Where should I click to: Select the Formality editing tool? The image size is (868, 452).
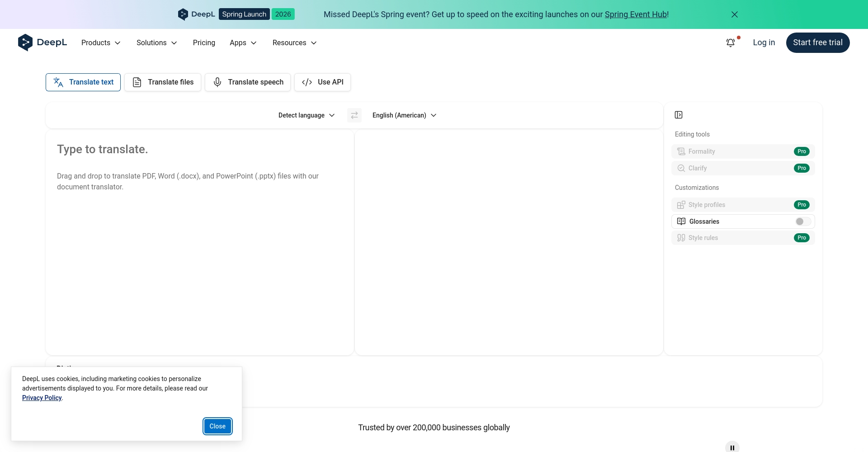743,151
